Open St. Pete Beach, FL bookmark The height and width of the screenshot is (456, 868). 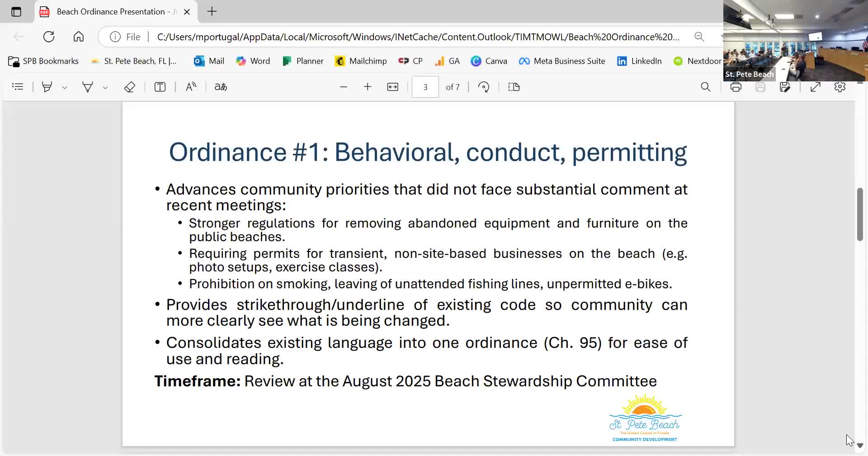coord(133,61)
